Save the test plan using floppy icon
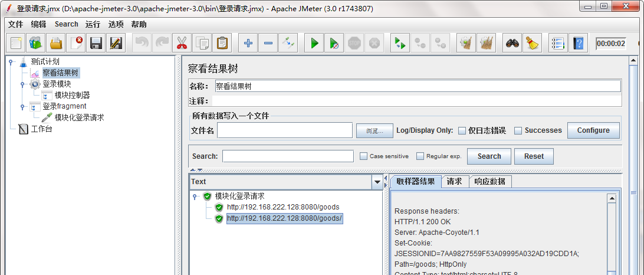This screenshot has height=275, width=644. 96,42
